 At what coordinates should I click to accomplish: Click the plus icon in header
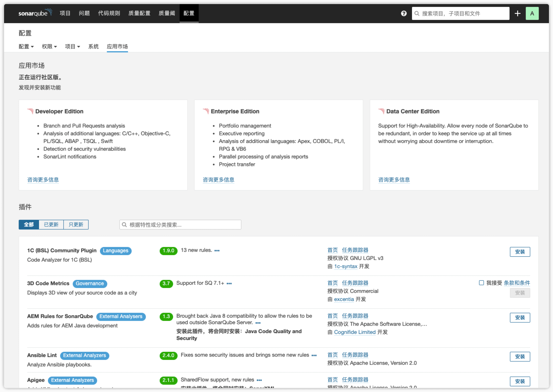tap(517, 14)
